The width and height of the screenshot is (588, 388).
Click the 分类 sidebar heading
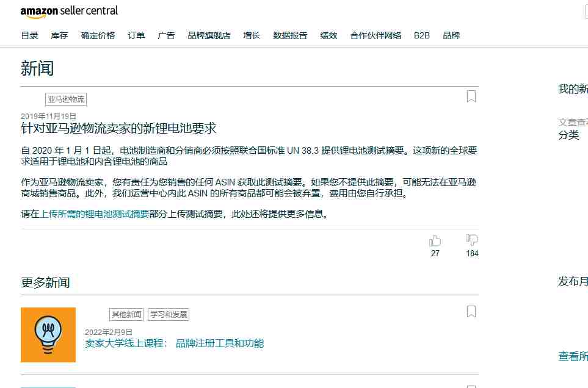click(568, 135)
